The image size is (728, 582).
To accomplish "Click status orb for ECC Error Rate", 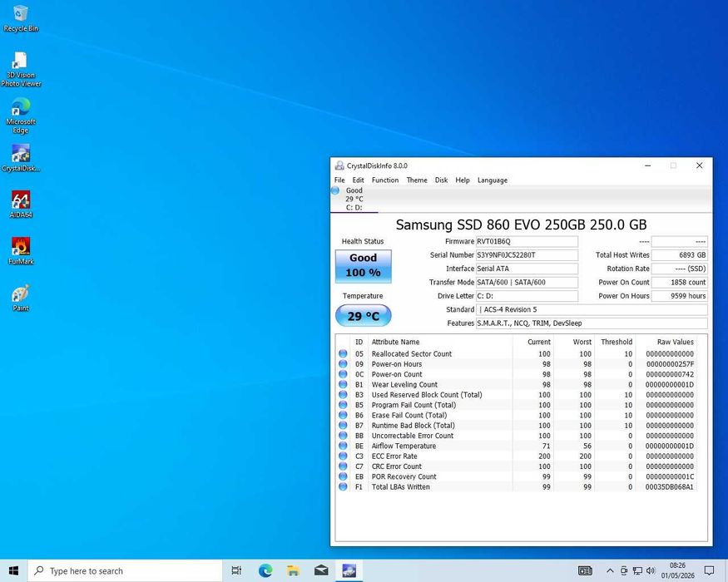I will coord(343,456).
